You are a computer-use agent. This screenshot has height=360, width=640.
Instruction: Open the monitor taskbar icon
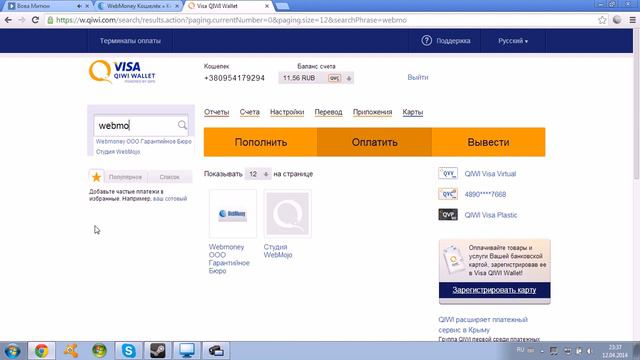click(x=187, y=351)
